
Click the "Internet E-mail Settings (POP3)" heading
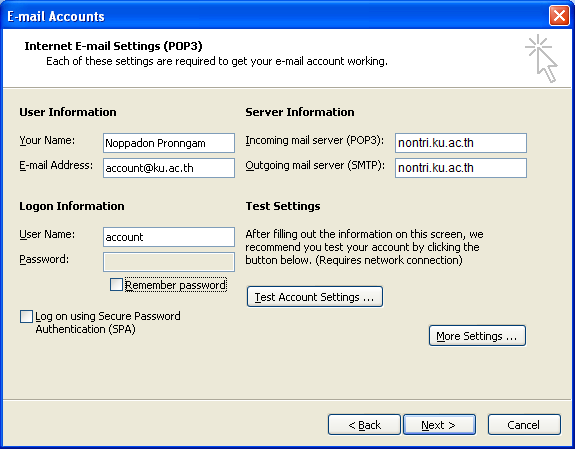tap(113, 46)
